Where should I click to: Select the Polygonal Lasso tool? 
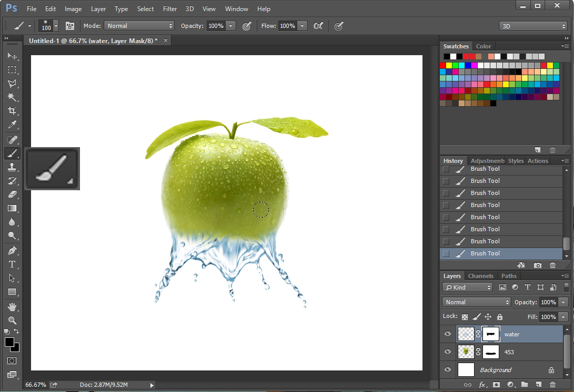click(12, 84)
